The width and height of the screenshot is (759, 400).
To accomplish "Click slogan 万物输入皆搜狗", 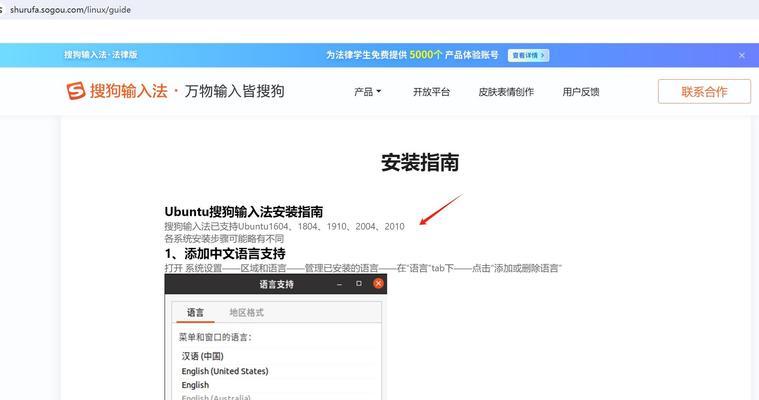I will pyautogui.click(x=234, y=91).
